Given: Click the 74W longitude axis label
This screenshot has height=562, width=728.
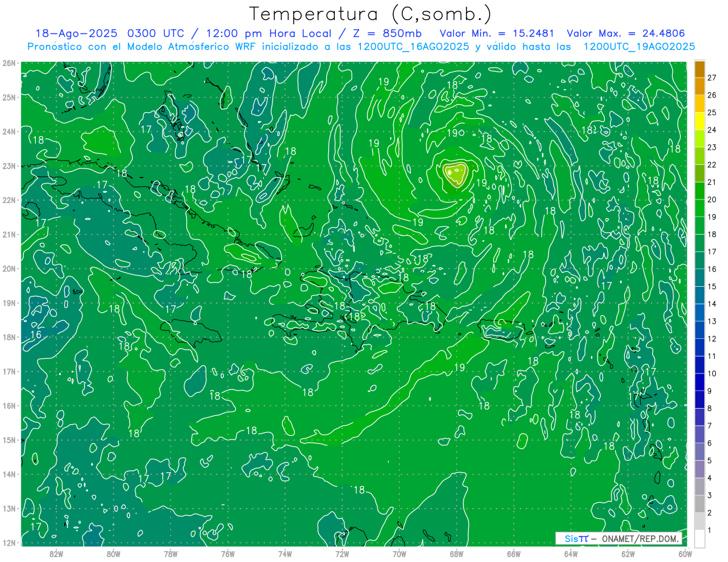Looking at the screenshot, I should coord(285,554).
